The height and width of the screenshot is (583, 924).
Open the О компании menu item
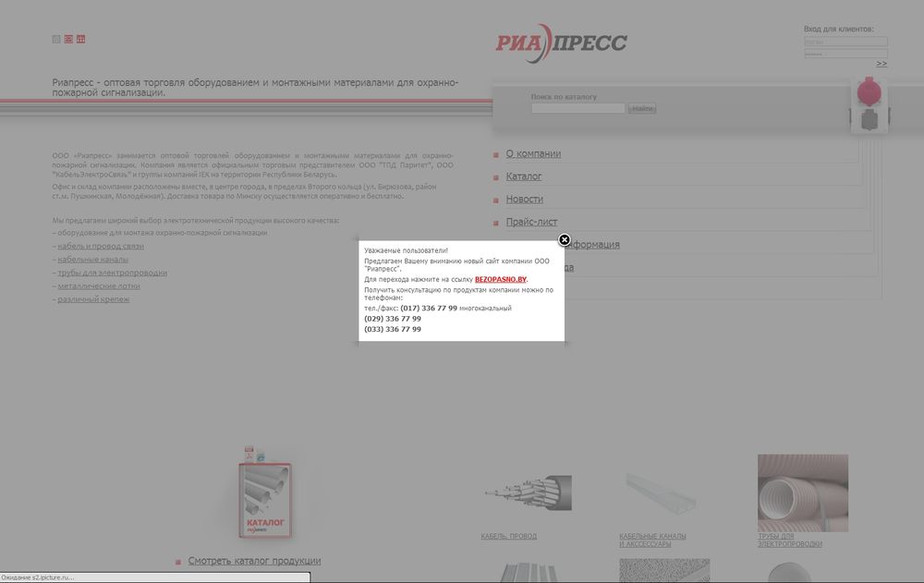(x=533, y=154)
